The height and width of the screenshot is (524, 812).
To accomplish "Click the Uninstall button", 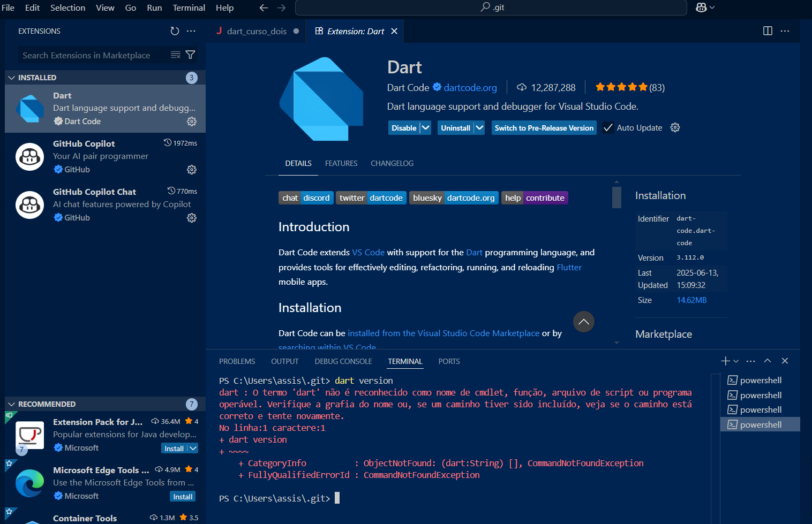I will click(455, 128).
